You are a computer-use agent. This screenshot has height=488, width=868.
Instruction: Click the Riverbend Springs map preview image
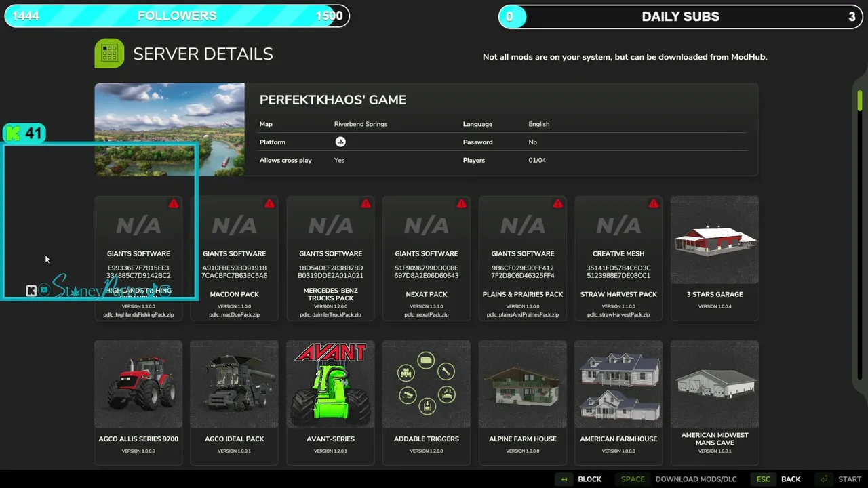pyautogui.click(x=170, y=129)
